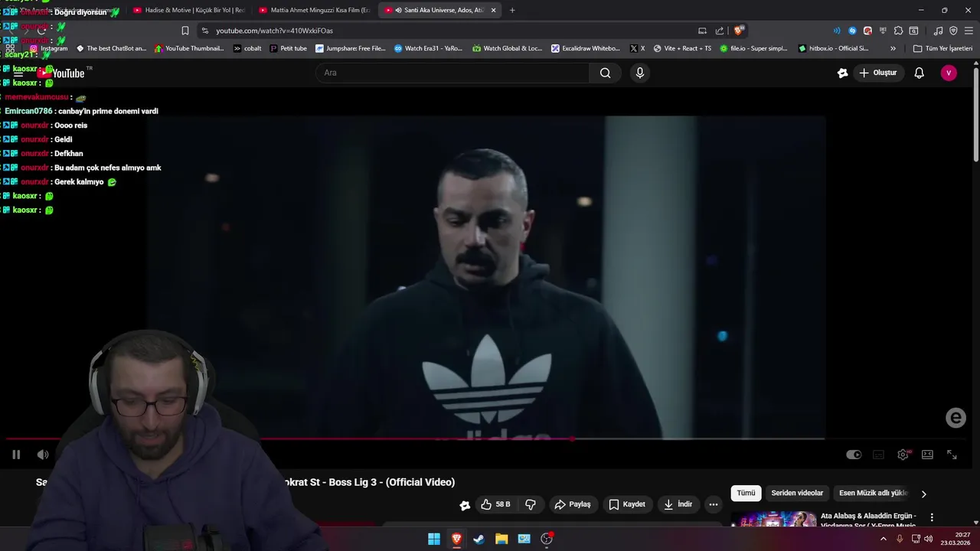
Task: Open the Brave VPN shield icon
Action: click(953, 31)
